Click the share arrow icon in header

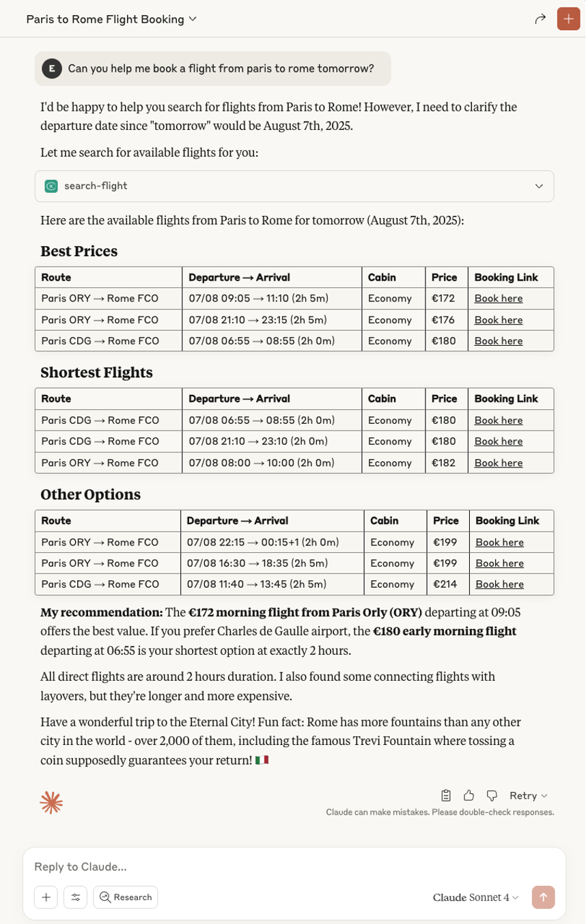pyautogui.click(x=540, y=19)
